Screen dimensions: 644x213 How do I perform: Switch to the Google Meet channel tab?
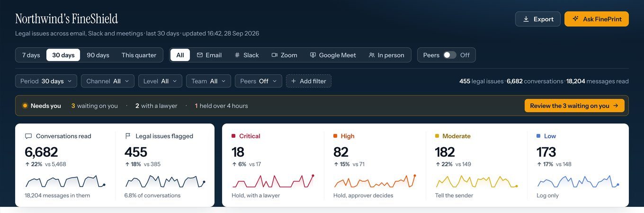[333, 55]
